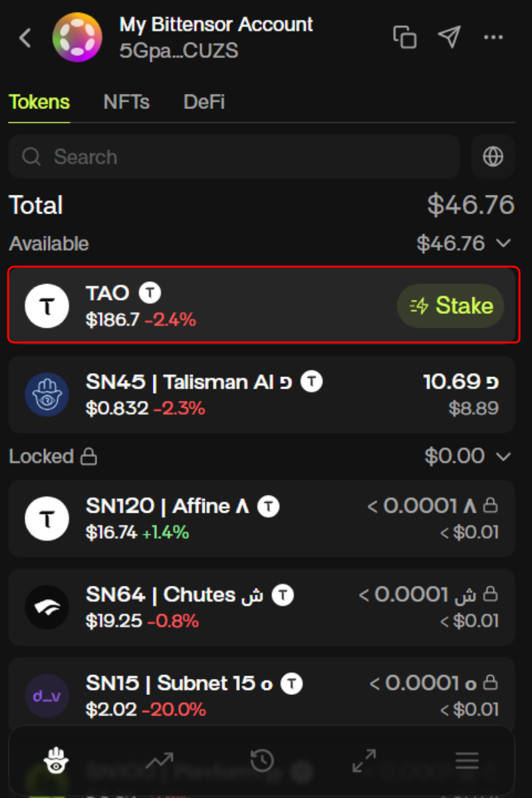
Task: Switch to the DeFi tab
Action: click(203, 102)
